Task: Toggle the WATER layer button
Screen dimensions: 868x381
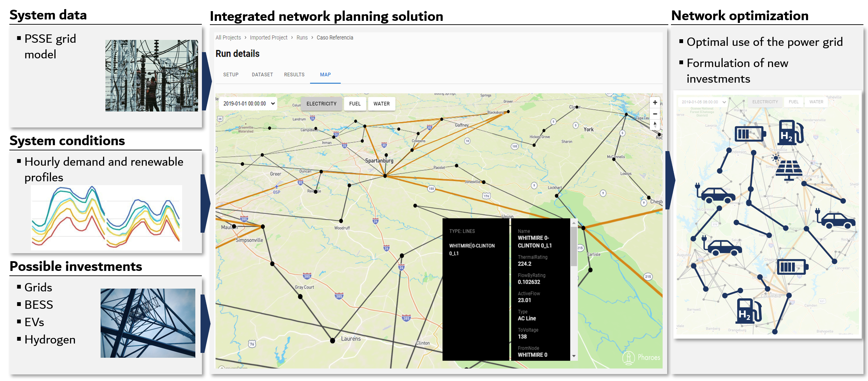Action: click(381, 104)
